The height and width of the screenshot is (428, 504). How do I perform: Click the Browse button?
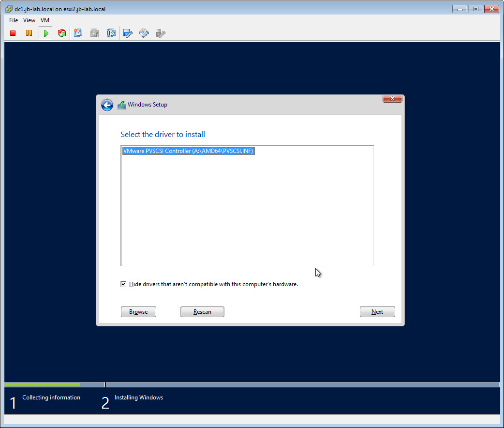point(138,312)
